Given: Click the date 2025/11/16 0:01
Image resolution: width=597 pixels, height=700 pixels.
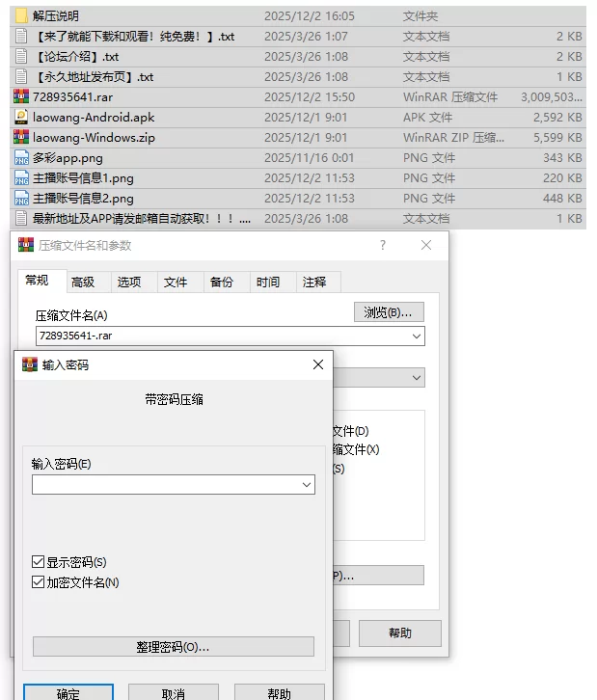Looking at the screenshot, I should coord(309,157).
